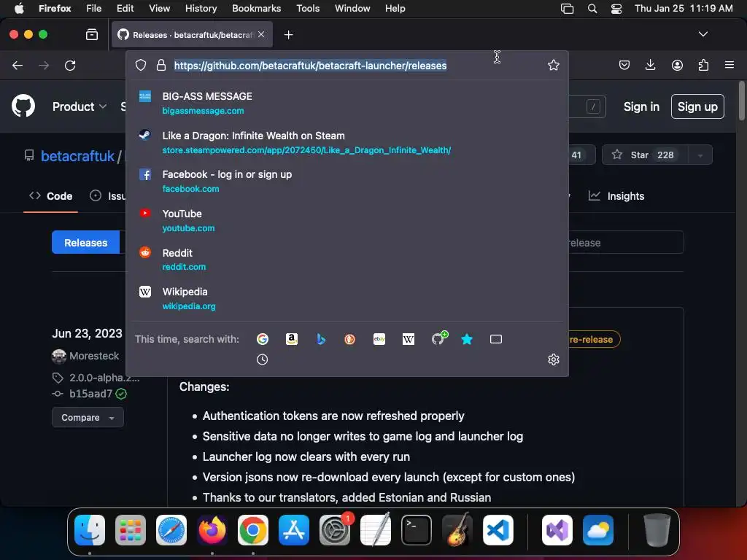The height and width of the screenshot is (560, 747).
Task: Open a new tab with plus button
Action: (289, 35)
